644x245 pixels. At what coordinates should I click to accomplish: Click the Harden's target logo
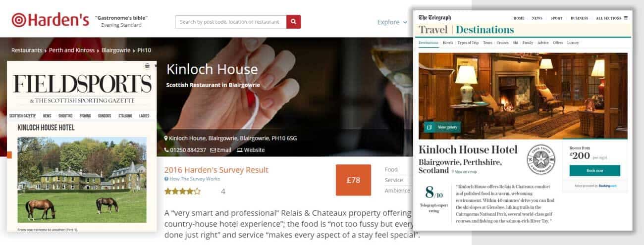coord(19,20)
